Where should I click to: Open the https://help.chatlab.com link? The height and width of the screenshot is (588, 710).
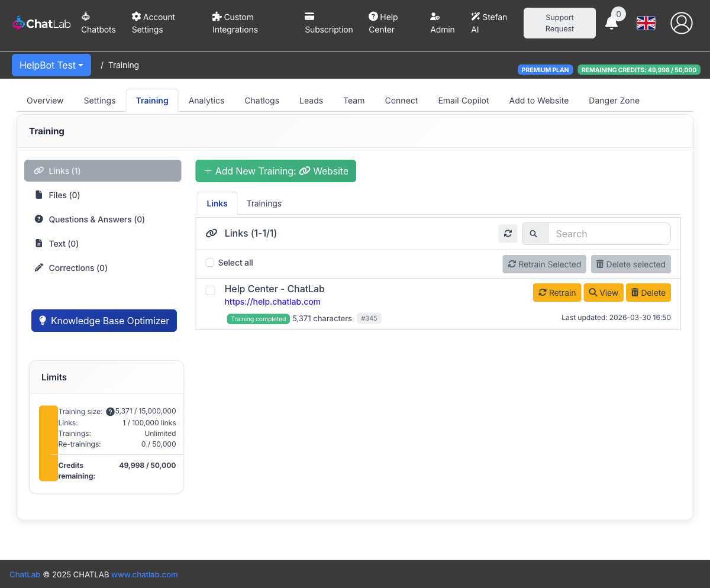(x=272, y=302)
